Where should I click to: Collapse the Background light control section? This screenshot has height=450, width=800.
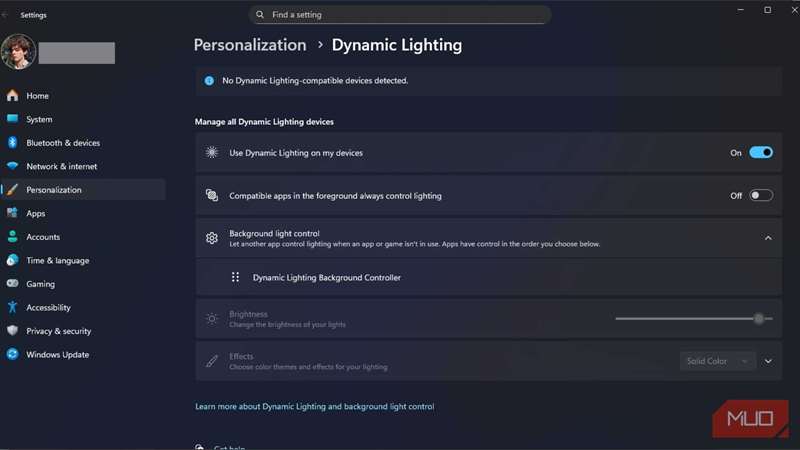pyautogui.click(x=768, y=238)
